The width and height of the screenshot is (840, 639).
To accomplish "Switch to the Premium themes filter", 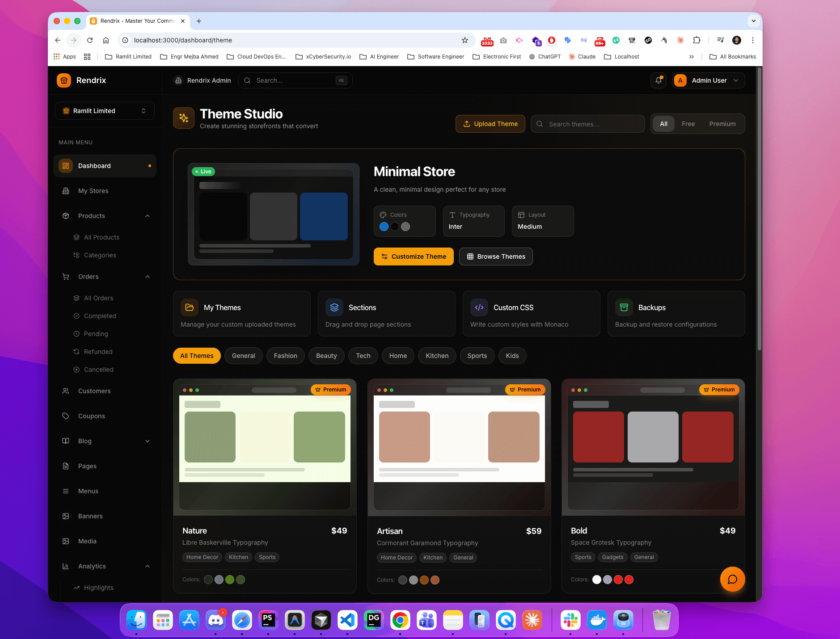I will [x=722, y=124].
